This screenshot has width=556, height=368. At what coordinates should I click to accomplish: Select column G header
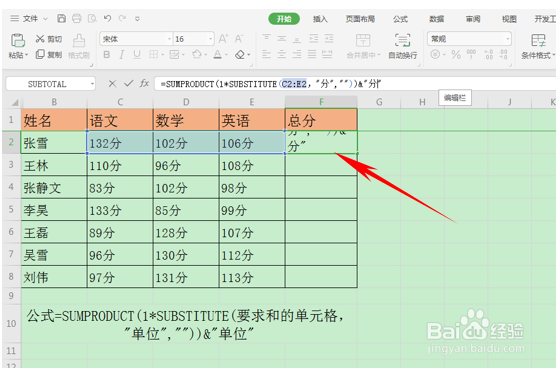coord(379,102)
